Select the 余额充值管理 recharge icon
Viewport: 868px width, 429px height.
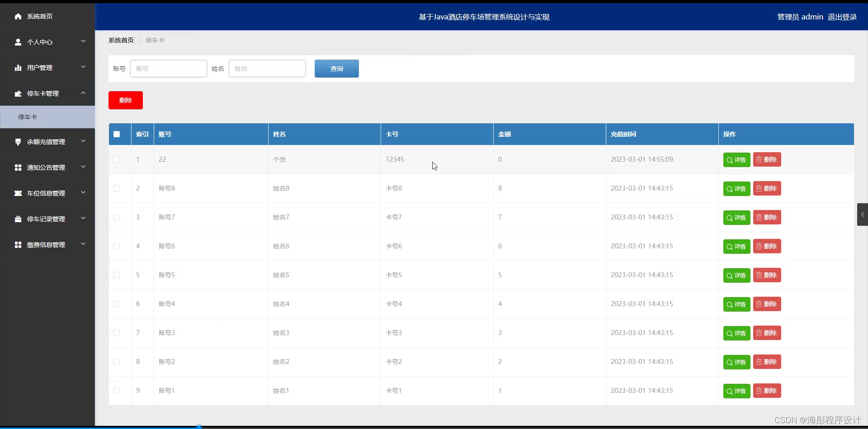(x=18, y=141)
